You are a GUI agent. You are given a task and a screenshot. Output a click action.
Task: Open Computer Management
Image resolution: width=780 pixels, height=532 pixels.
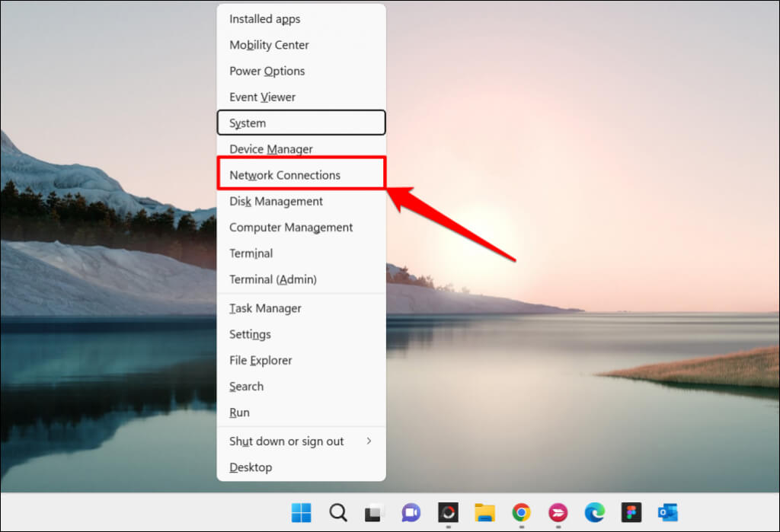point(291,227)
